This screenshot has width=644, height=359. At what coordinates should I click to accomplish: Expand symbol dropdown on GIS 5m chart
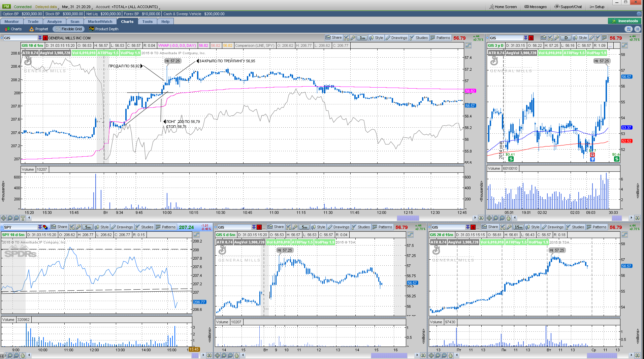pyautogui.click(x=254, y=227)
